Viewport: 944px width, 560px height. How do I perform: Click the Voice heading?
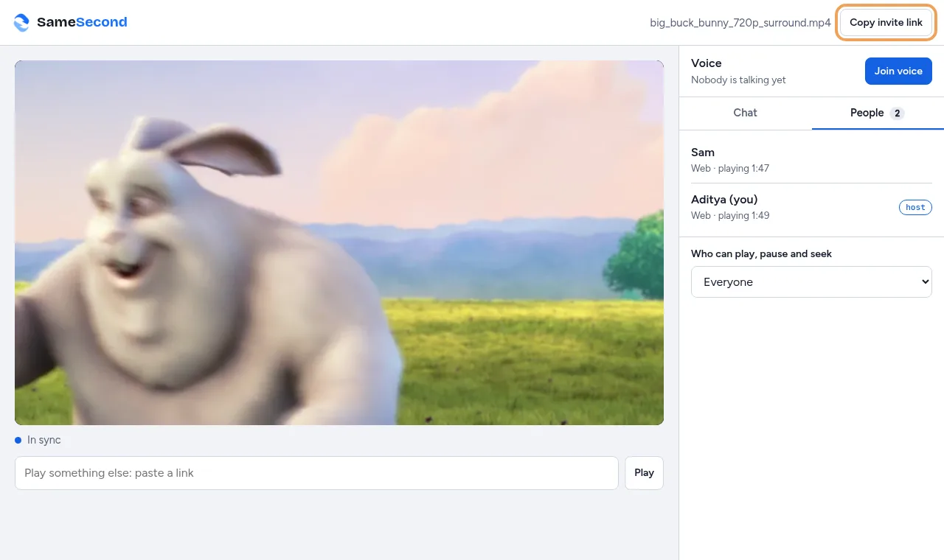coord(707,63)
